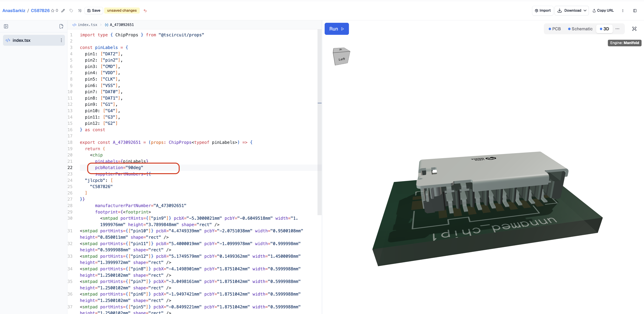644x314 pixels.
Task: Switch to the Schematic tab
Action: click(x=580, y=29)
